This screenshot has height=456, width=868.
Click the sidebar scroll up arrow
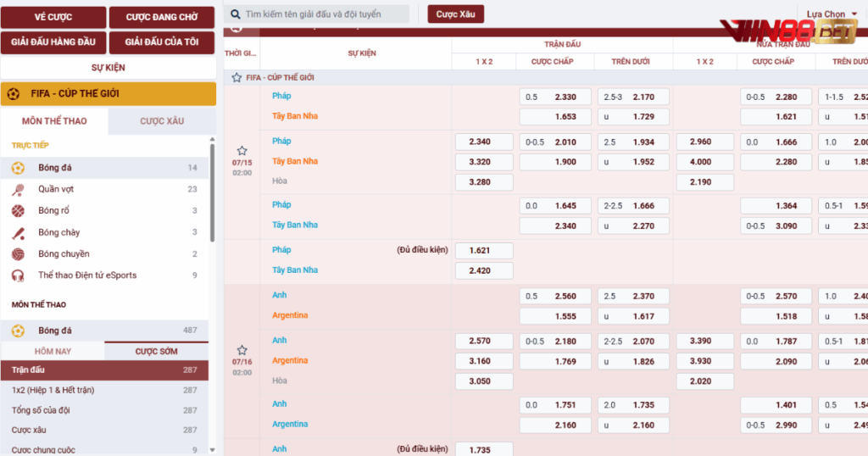click(213, 139)
